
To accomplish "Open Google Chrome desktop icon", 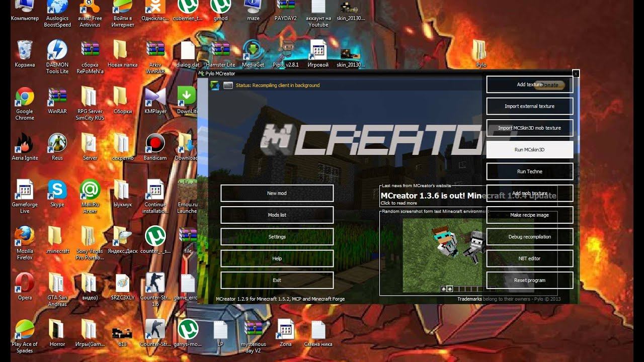I will pos(25,104).
